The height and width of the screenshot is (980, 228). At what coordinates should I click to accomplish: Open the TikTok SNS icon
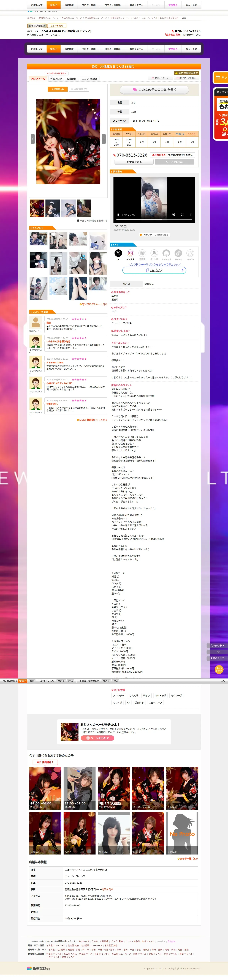pyautogui.click(x=178, y=253)
